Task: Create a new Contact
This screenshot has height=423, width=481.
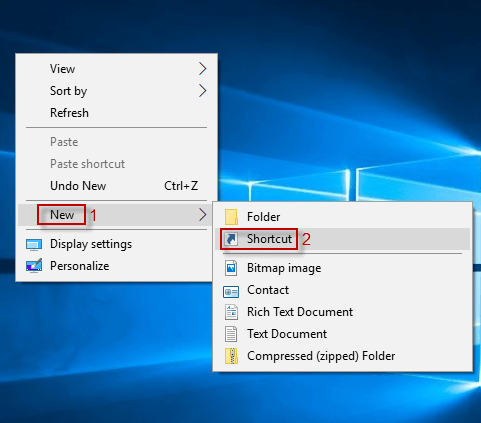Action: pos(342,290)
